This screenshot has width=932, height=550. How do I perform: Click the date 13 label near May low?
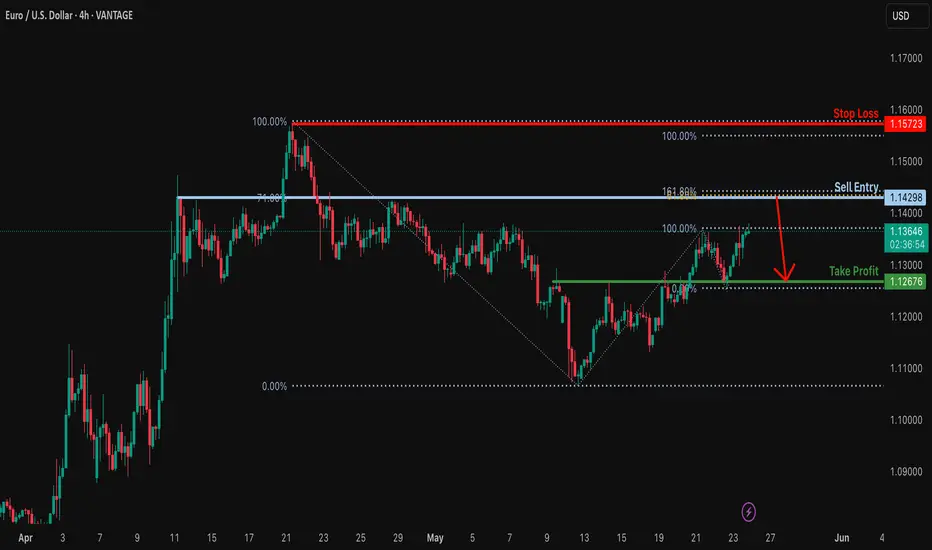pyautogui.click(x=584, y=538)
